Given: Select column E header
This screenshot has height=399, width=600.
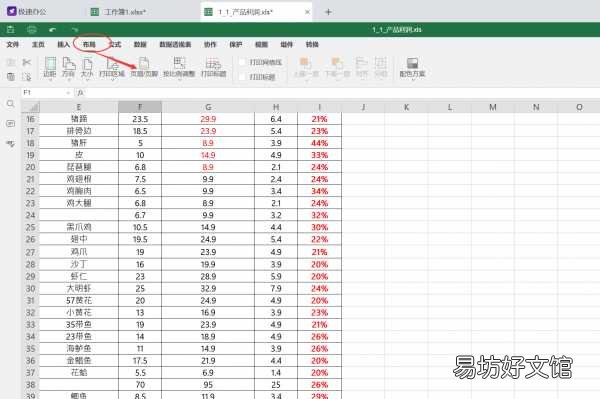Looking at the screenshot, I should pos(79,107).
